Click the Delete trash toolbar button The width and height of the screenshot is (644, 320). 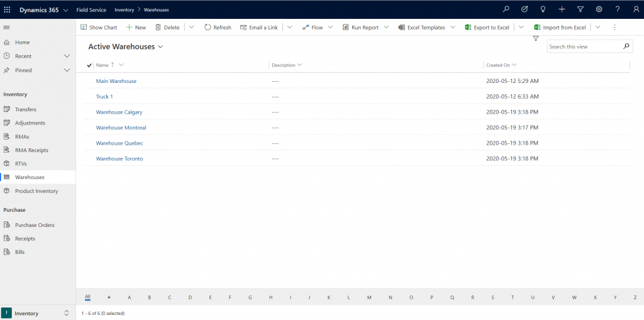coord(167,28)
